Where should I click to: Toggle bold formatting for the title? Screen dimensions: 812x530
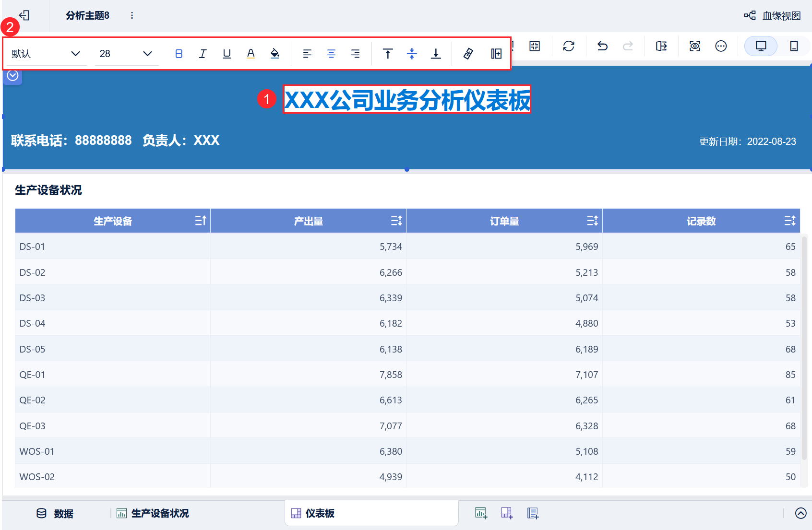(x=179, y=54)
